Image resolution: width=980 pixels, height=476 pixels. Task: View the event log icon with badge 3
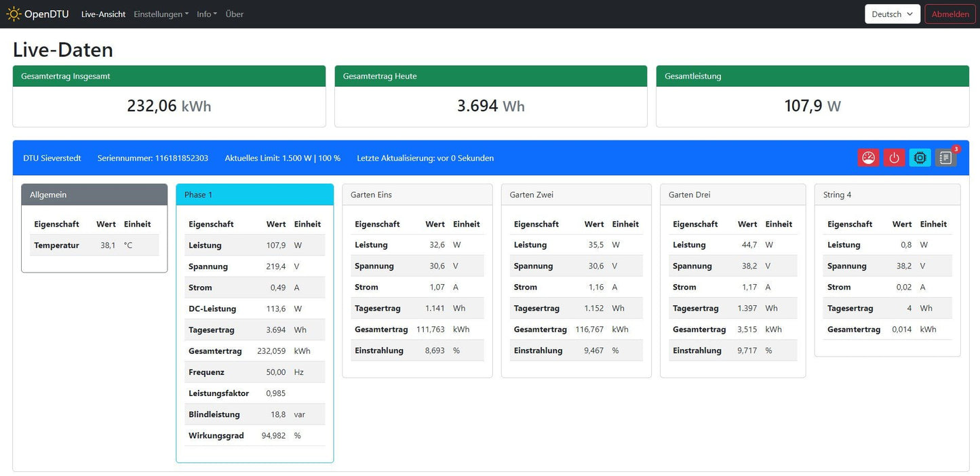(945, 157)
